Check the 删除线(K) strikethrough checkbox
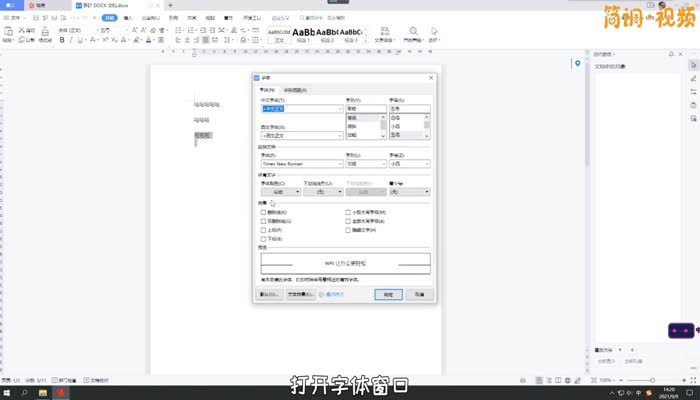Image resolution: width=700 pixels, height=400 pixels. [263, 212]
